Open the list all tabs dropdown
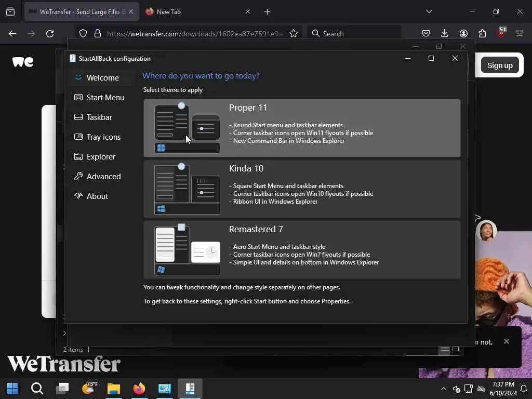The image size is (532, 399). coord(429,11)
